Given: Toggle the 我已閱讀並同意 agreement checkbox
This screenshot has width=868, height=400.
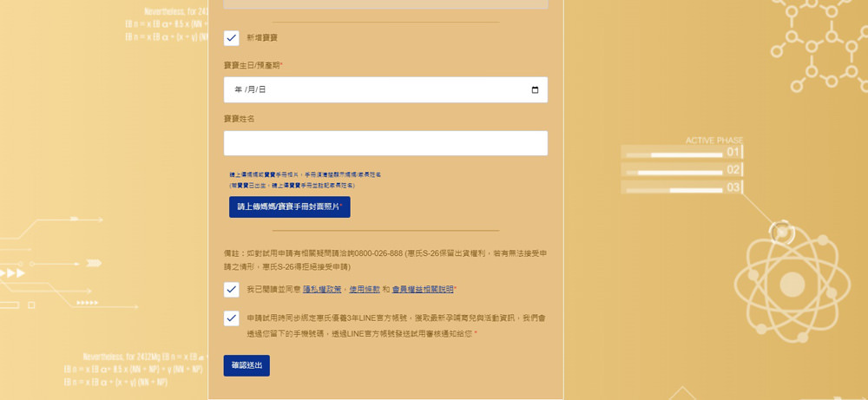Looking at the screenshot, I should point(232,289).
